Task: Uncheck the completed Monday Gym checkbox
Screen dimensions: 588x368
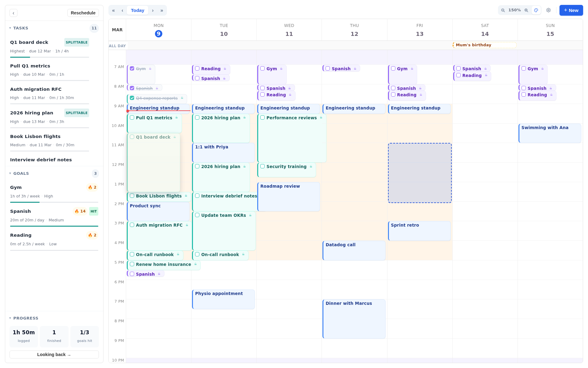Action: point(132,68)
